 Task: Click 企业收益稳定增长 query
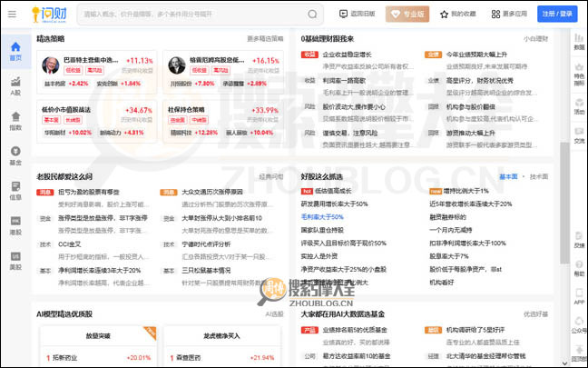pyautogui.click(x=347, y=55)
